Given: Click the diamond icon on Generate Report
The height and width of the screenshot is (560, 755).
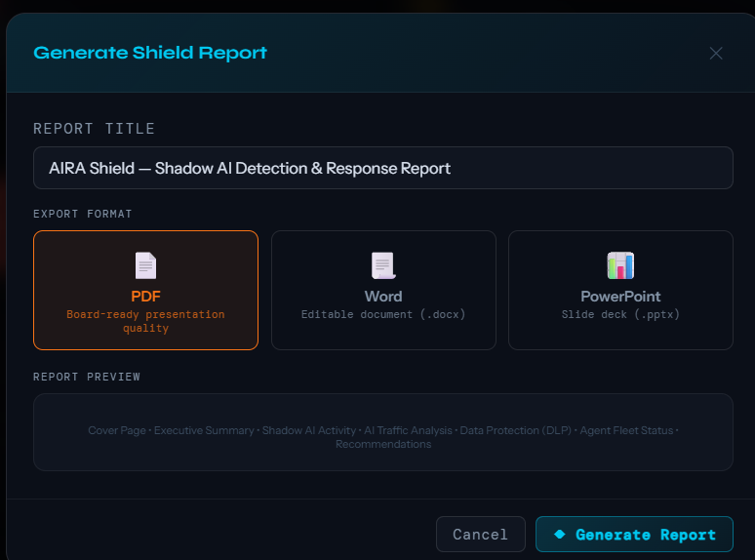Looking at the screenshot, I should click(560, 534).
